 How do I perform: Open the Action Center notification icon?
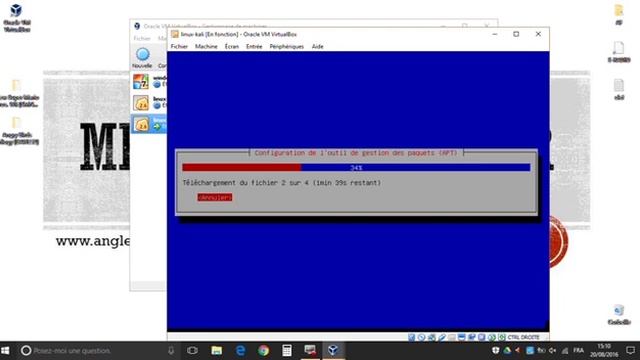[630, 351]
